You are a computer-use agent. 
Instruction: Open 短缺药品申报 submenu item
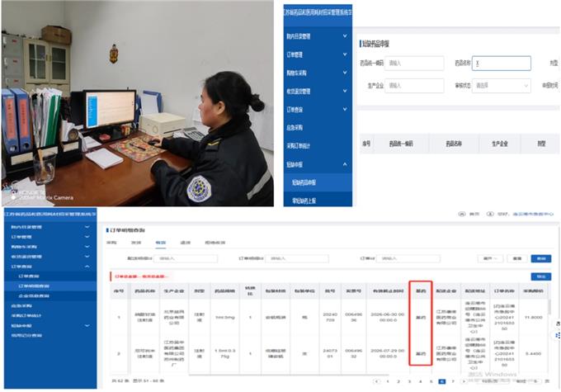coord(305,182)
